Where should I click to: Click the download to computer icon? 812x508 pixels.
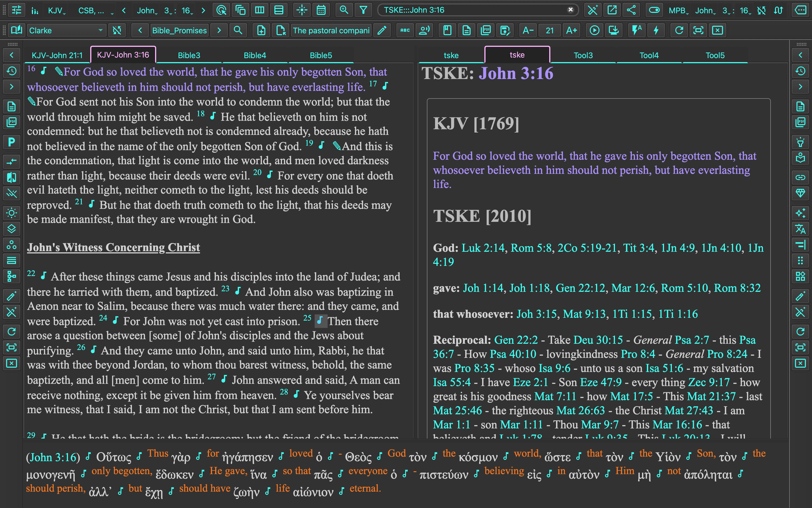(613, 30)
